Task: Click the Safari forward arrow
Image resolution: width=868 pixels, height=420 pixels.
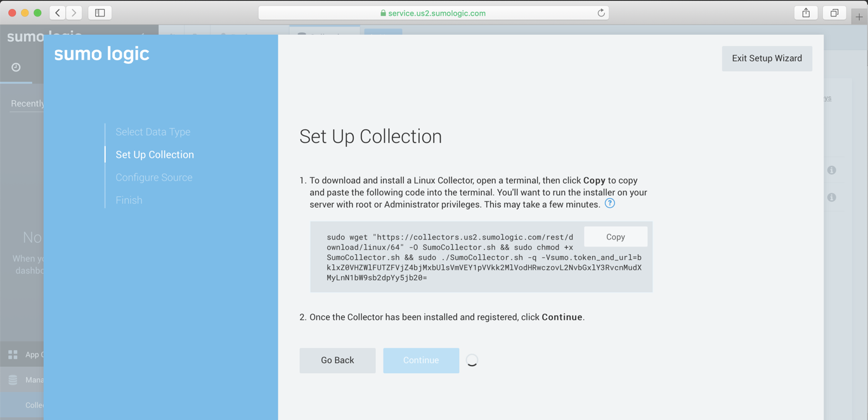Action: pos(74,13)
